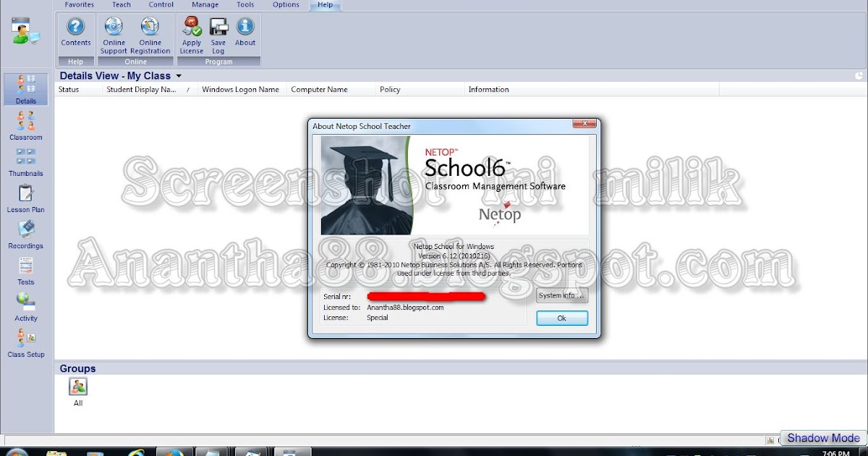Sort by the Information column header
This screenshot has height=456, width=868.
coord(592,90)
